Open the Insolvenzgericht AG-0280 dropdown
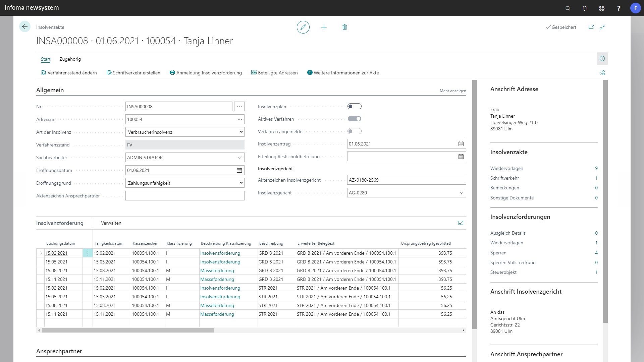 point(461,193)
